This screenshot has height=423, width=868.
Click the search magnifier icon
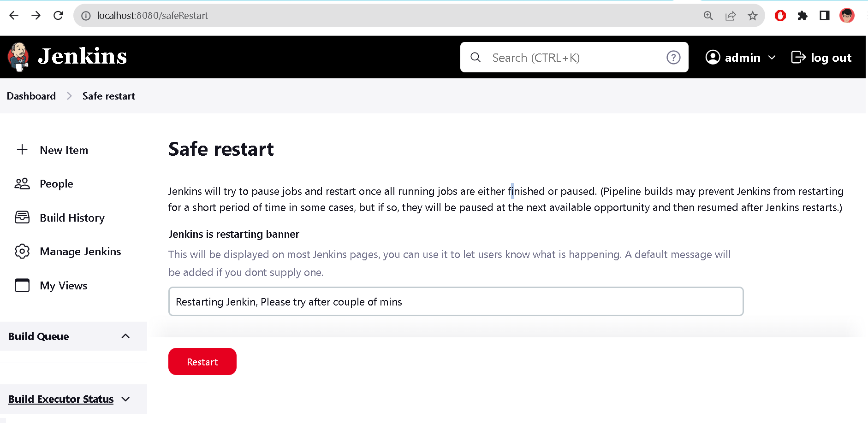tap(476, 57)
